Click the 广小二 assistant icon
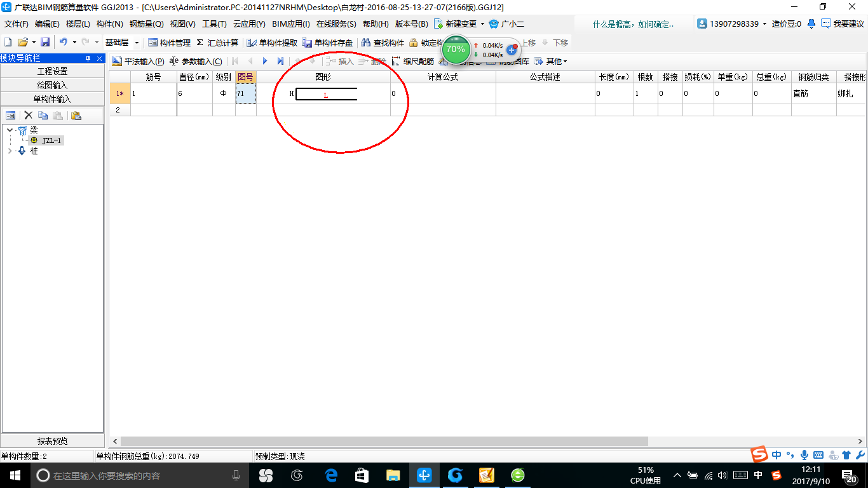This screenshot has height=488, width=868. click(x=494, y=24)
